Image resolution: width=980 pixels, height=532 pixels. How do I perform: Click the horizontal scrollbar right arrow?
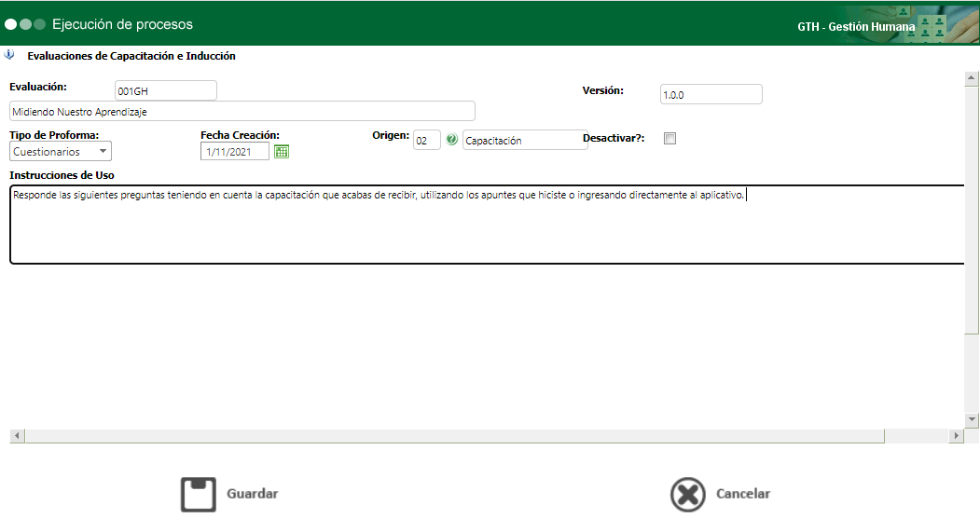point(956,436)
